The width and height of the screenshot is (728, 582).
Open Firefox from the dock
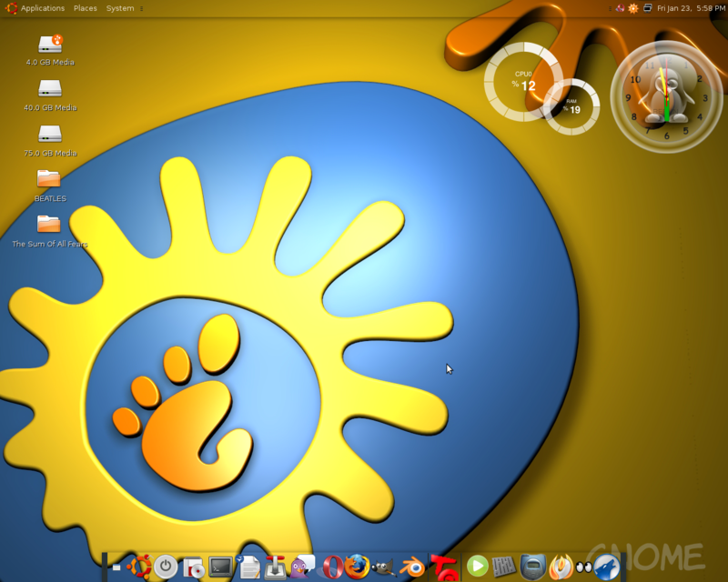click(358, 567)
